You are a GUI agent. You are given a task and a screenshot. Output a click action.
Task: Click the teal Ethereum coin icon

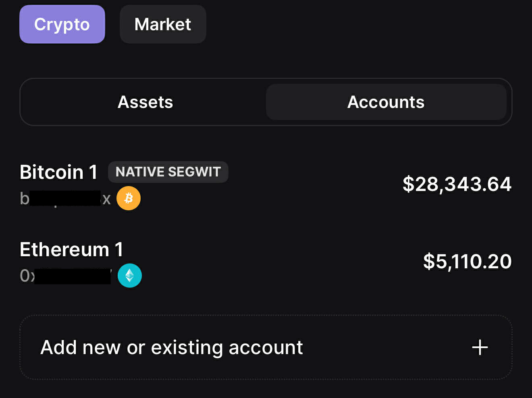point(130,276)
